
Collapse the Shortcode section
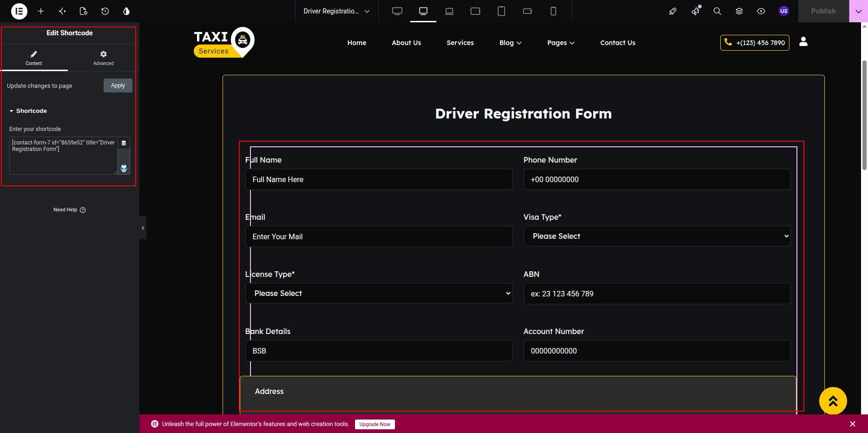tap(28, 111)
